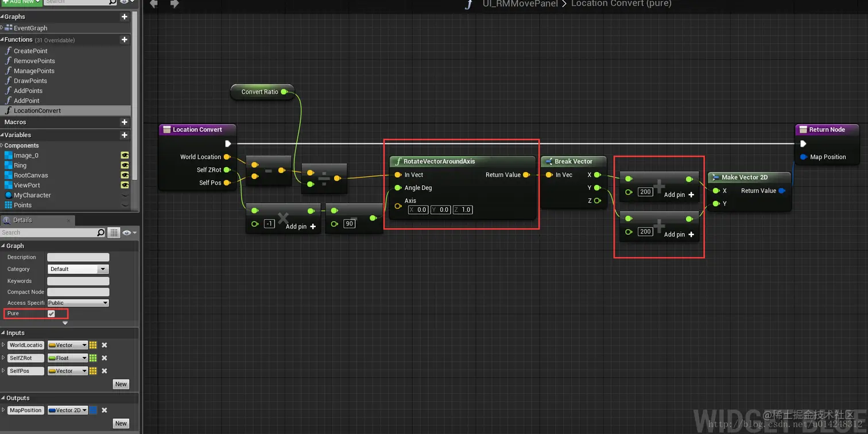
Task: Open the ManagePoints function
Action: pyautogui.click(x=34, y=71)
